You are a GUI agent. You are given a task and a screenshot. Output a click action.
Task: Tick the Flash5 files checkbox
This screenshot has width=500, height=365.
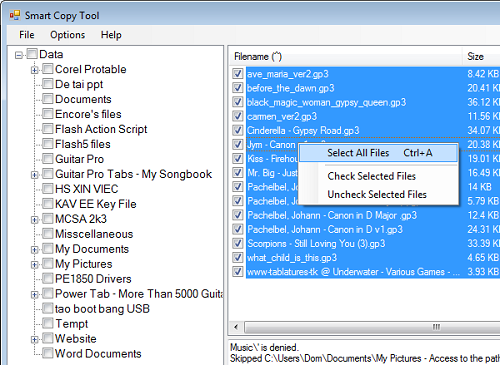(x=48, y=144)
